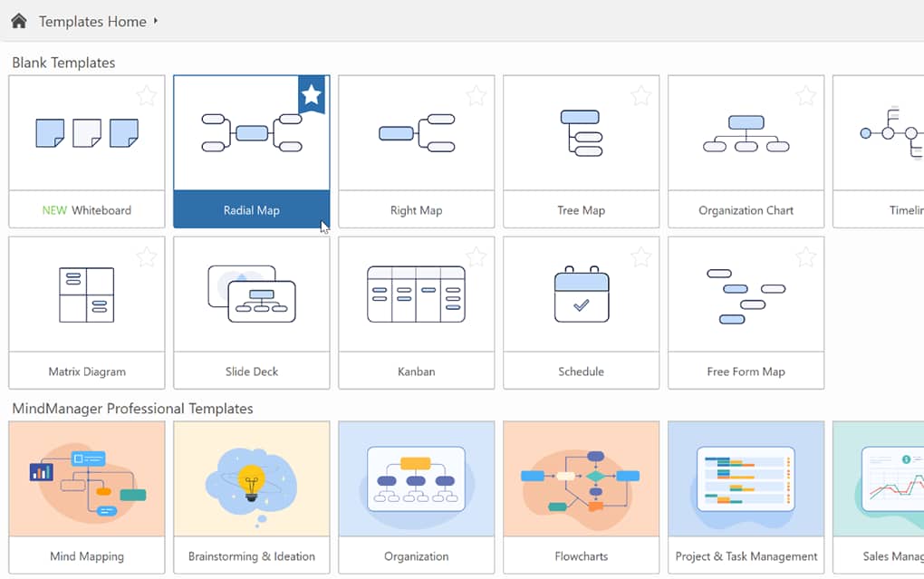Expand the Templates Home breadcrumb arrow
The image size is (924, 579).
[156, 21]
